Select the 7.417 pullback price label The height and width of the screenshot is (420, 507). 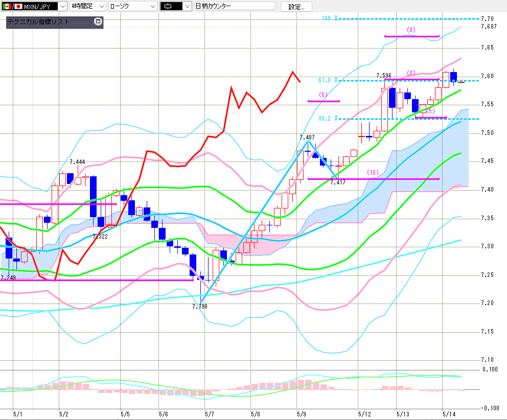338,182
